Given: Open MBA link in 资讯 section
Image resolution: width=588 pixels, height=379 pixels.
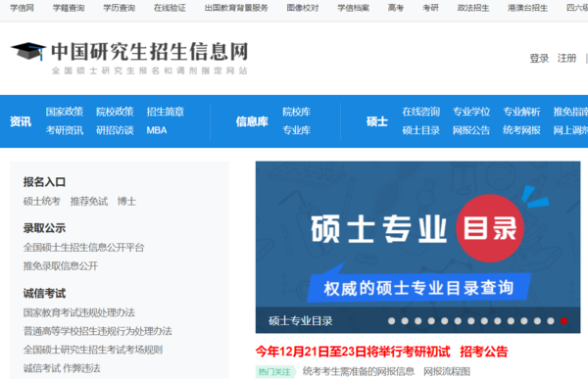Looking at the screenshot, I should (x=157, y=130).
